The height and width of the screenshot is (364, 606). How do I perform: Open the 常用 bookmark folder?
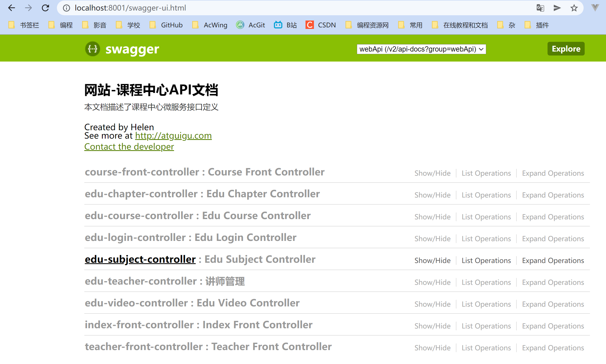410,25
